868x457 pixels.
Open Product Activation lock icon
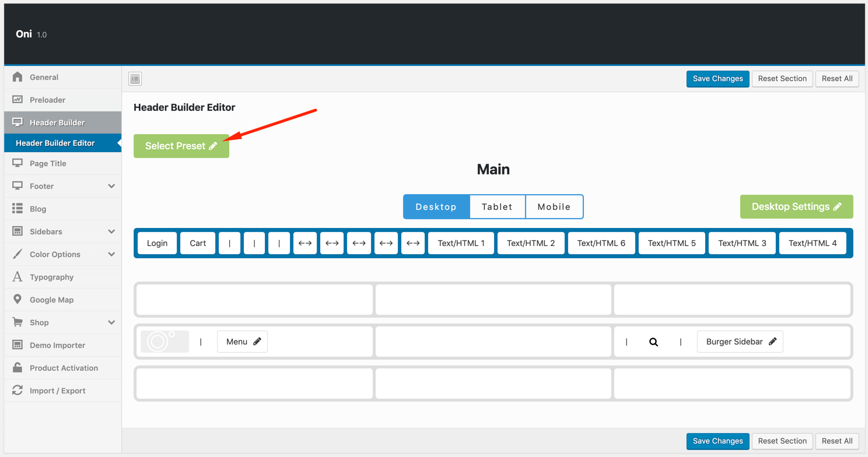pyautogui.click(x=17, y=368)
